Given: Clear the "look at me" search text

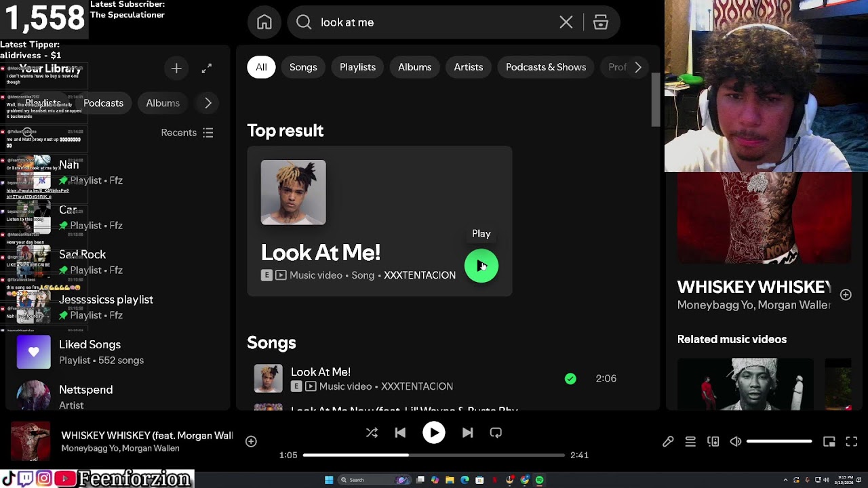Looking at the screenshot, I should tap(566, 22).
